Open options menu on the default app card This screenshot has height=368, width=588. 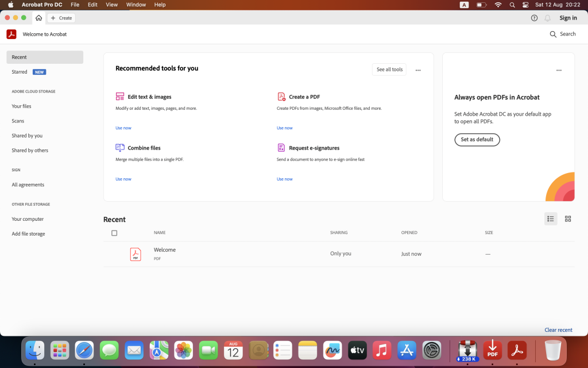pyautogui.click(x=559, y=70)
